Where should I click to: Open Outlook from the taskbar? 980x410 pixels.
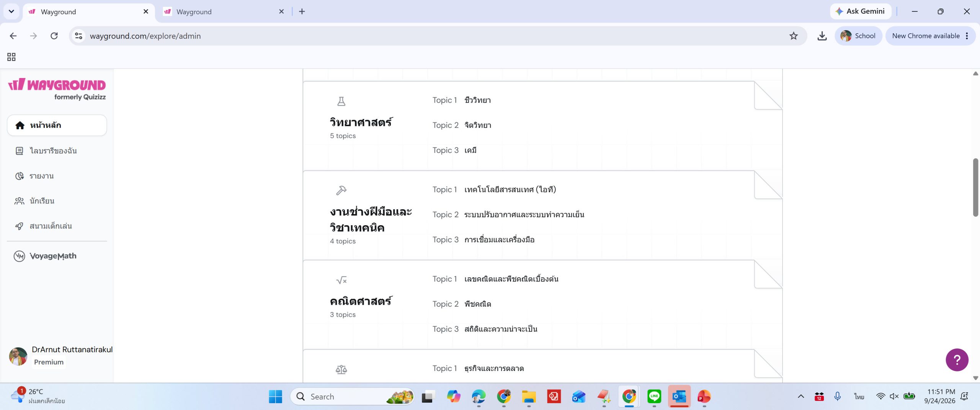679,397
